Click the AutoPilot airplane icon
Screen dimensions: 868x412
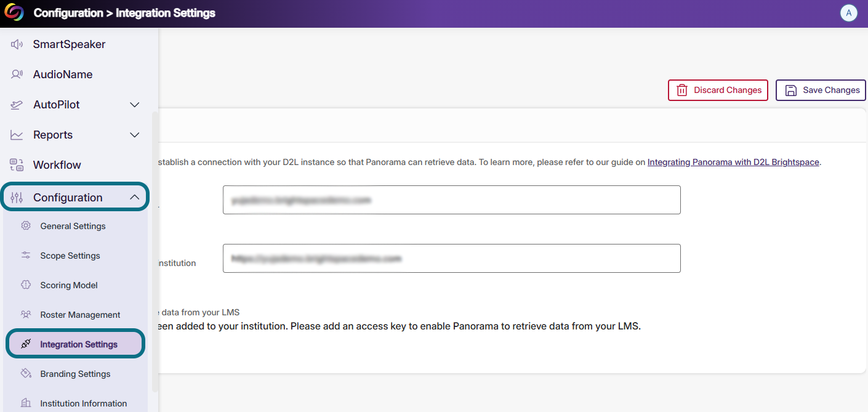[x=17, y=105]
